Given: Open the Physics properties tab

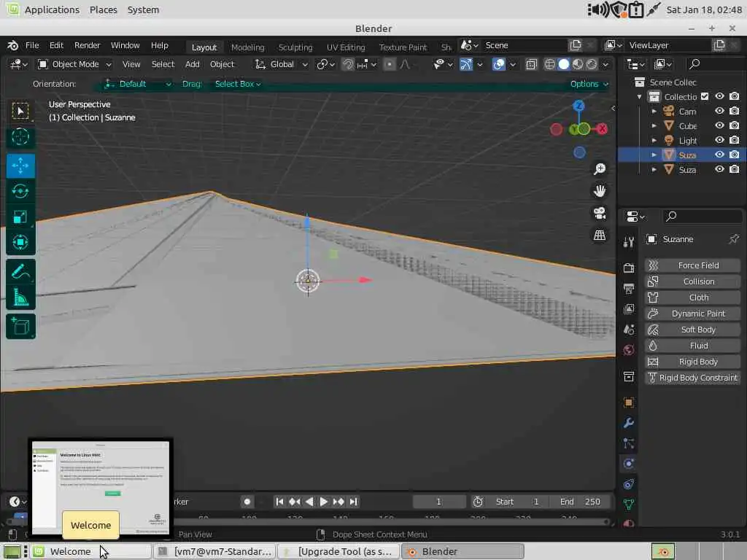Looking at the screenshot, I should tap(628, 464).
